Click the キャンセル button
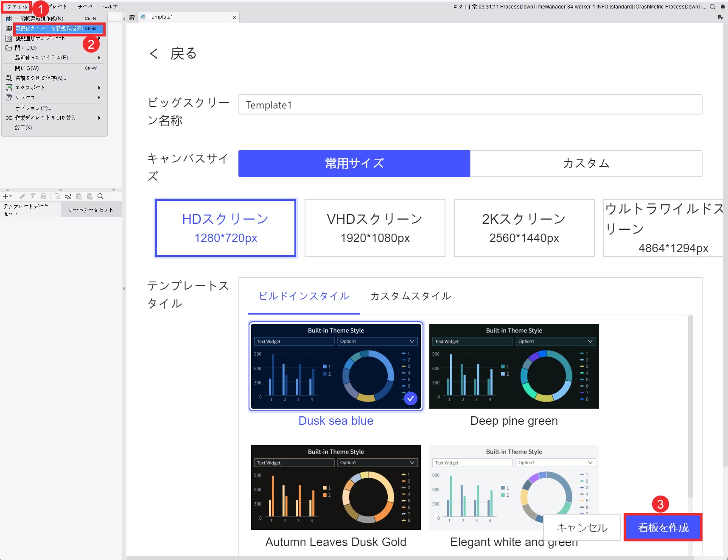The image size is (728, 560). [582, 527]
